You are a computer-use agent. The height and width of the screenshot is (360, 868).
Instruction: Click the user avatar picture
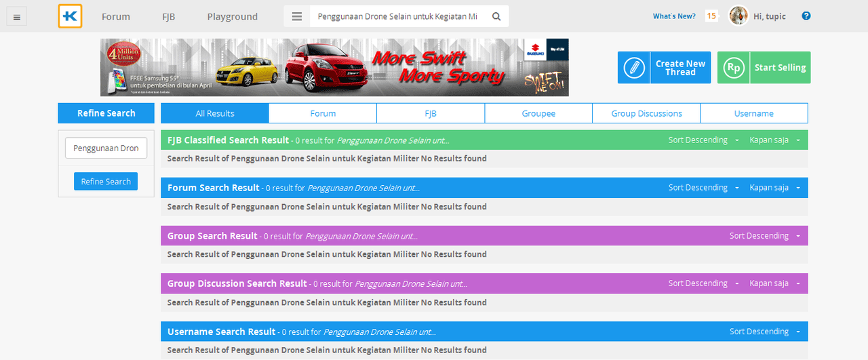738,16
